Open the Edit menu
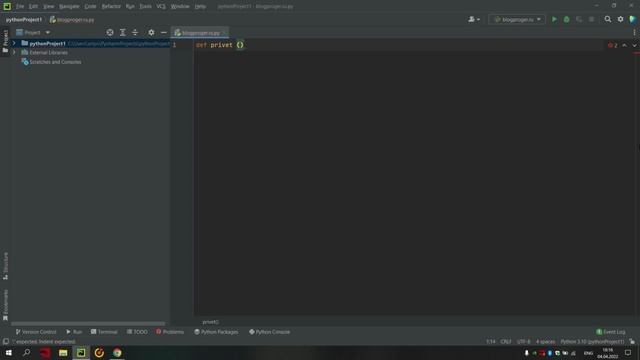This screenshot has width=640, height=360. [33, 6]
